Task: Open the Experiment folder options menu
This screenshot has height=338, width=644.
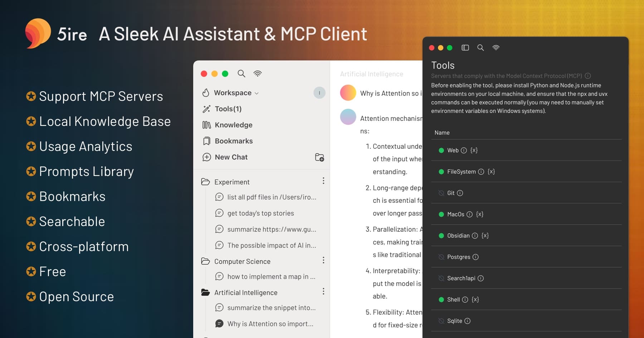Action: 323,181
